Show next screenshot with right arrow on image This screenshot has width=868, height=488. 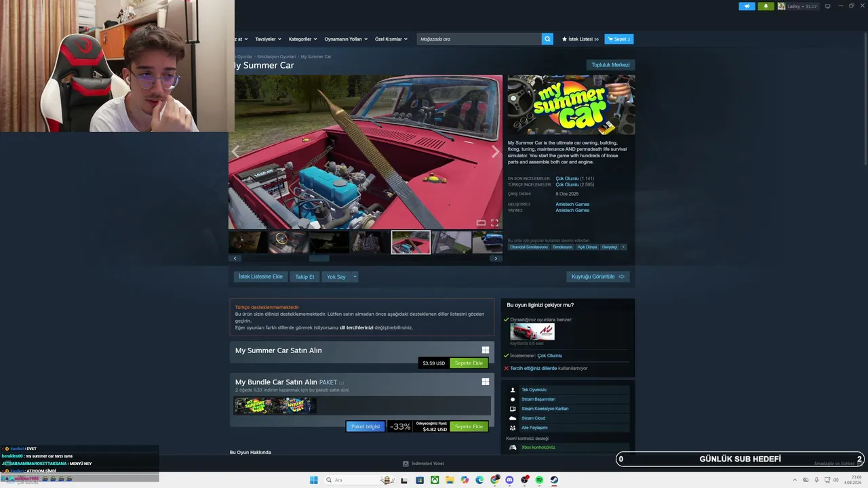coord(495,152)
